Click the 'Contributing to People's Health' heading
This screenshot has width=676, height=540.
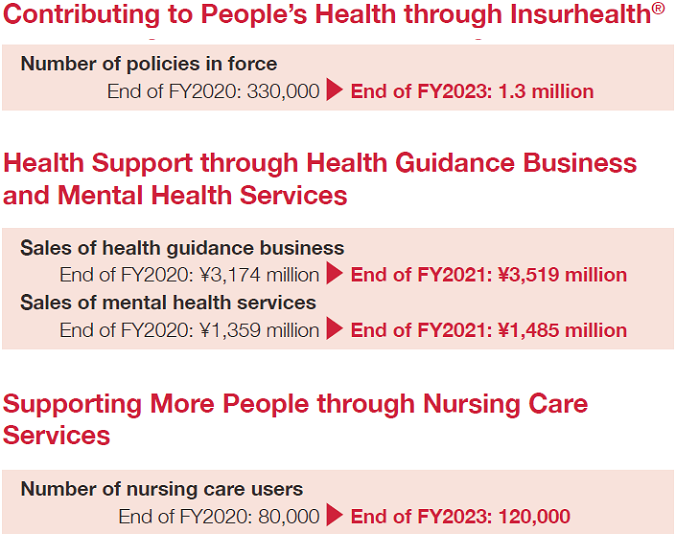point(333,14)
